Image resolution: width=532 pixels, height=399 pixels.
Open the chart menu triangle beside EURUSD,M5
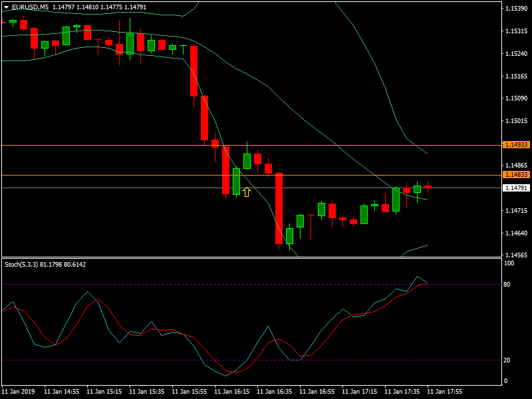6,7
